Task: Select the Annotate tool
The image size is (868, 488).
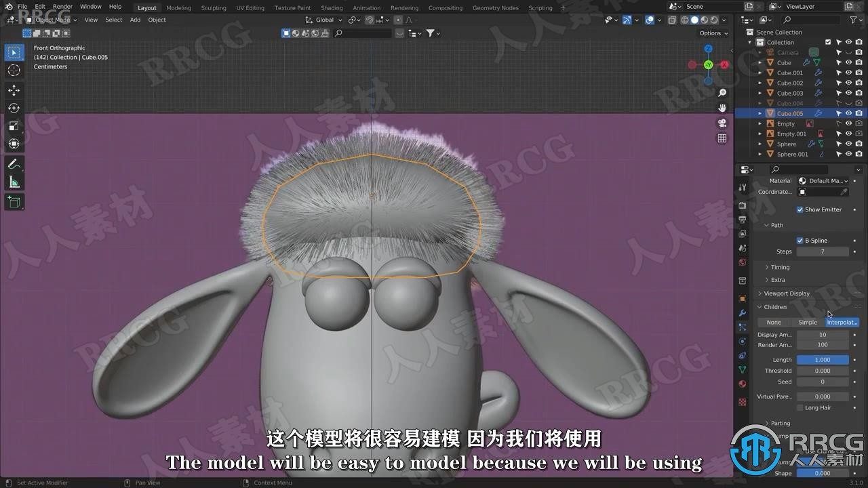Action: click(14, 164)
